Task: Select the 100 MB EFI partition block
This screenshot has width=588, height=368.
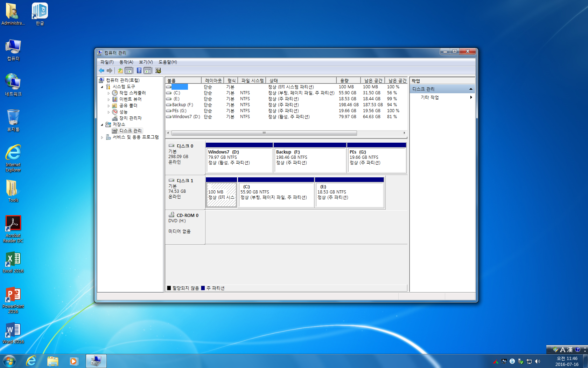Action: [x=222, y=192]
